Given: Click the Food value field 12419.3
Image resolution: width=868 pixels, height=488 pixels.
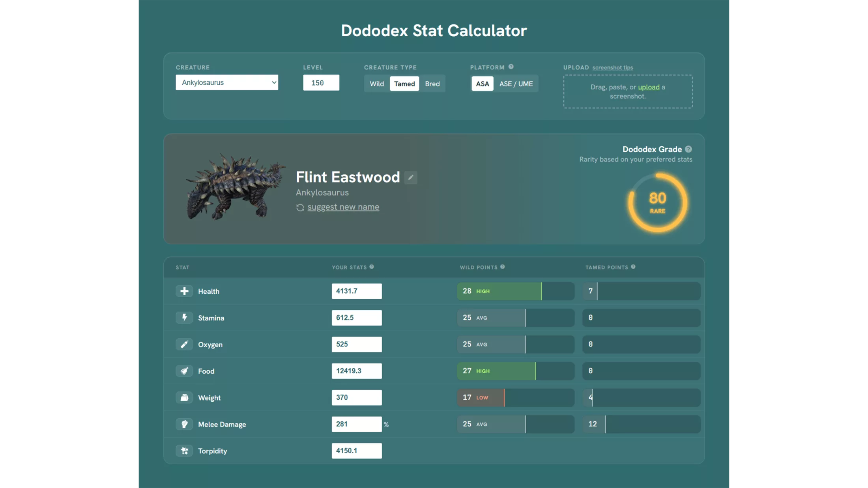Looking at the screenshot, I should click(x=357, y=371).
